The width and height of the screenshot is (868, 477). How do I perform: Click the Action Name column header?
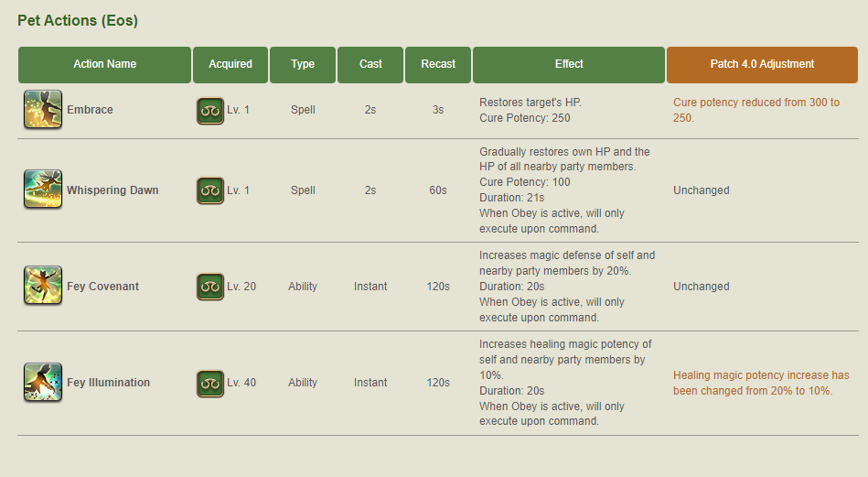(x=104, y=65)
